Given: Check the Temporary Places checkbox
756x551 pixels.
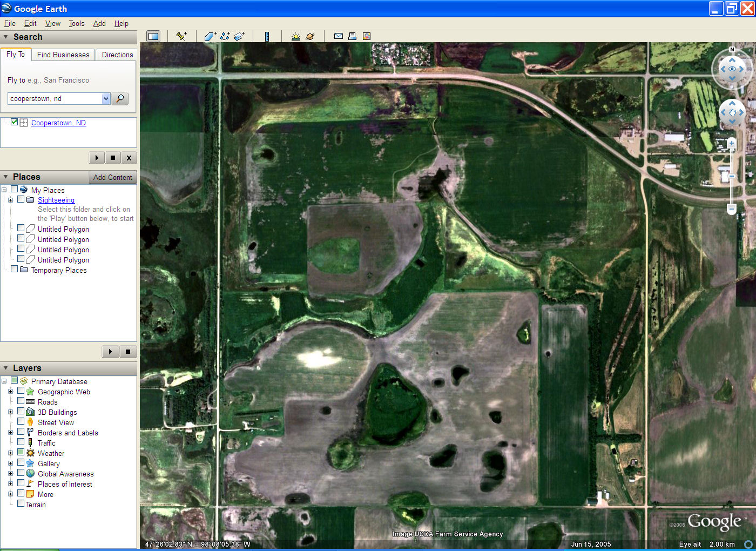Looking at the screenshot, I should [15, 269].
